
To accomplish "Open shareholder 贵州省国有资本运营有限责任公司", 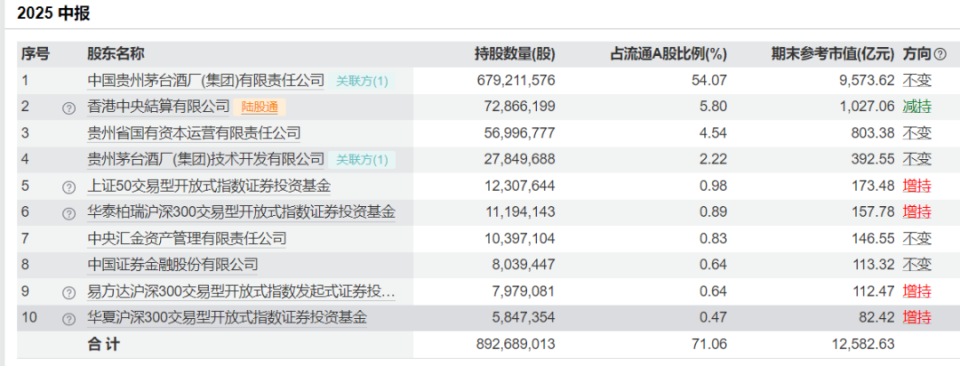I will (194, 133).
